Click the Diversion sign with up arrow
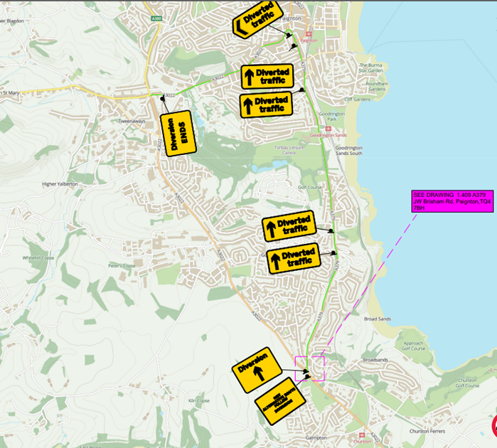 (x=257, y=370)
